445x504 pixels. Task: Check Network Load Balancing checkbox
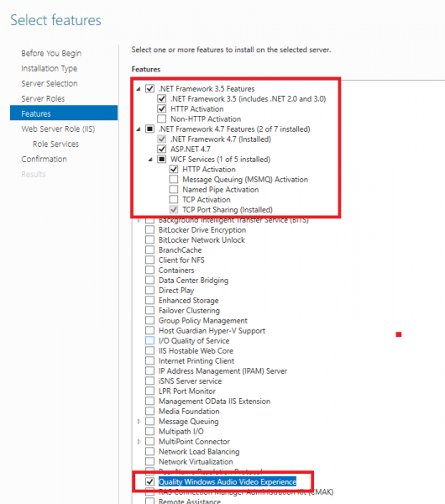click(149, 451)
